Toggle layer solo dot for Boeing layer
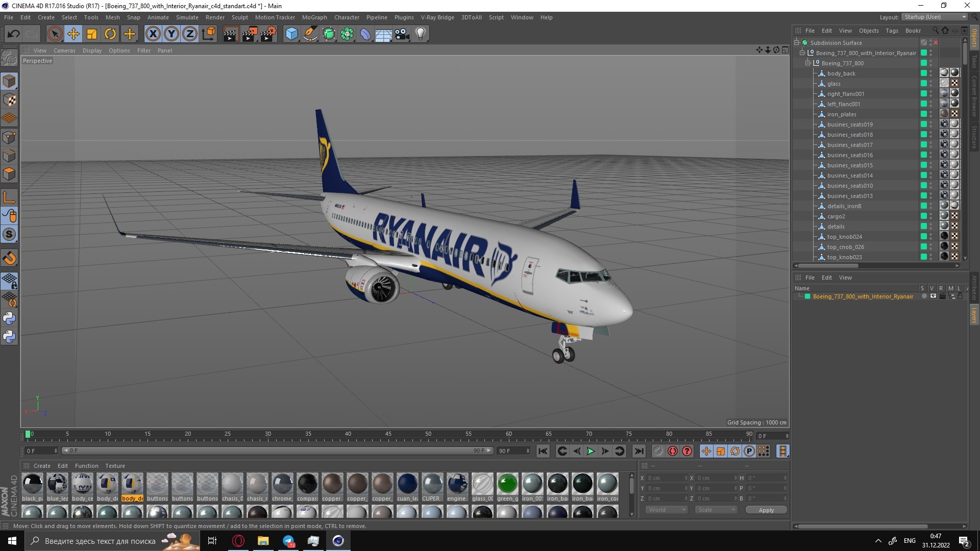Viewport: 980px width, 551px height. coord(924,296)
